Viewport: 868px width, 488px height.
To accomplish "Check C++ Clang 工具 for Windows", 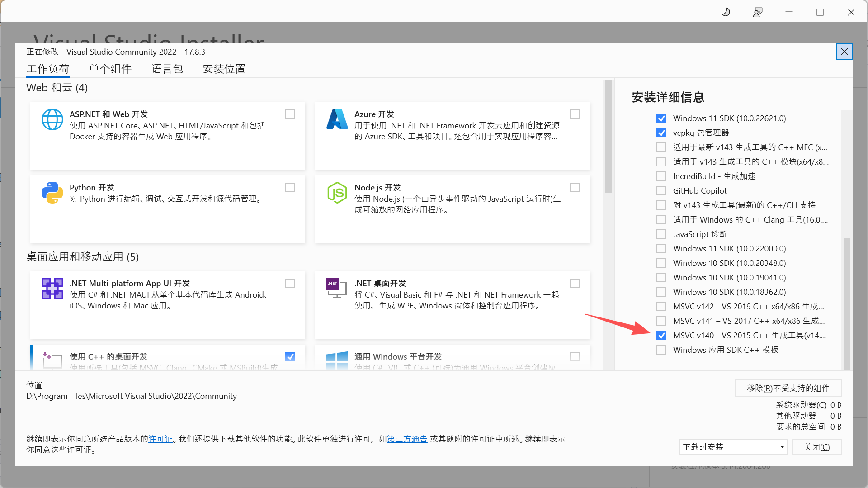I will click(x=661, y=220).
